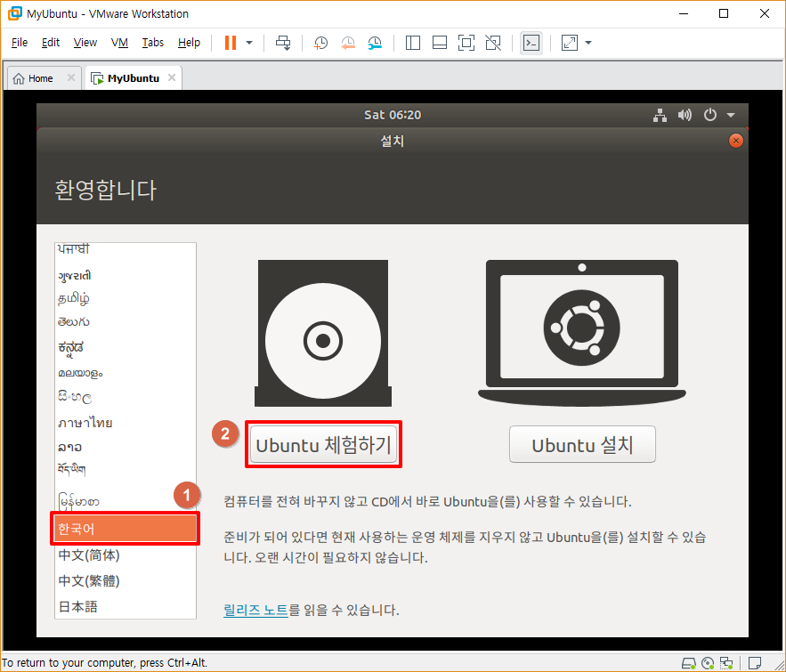This screenshot has height=672, width=786.
Task: Click the stretch guest display icon
Action: pyautogui.click(x=570, y=43)
